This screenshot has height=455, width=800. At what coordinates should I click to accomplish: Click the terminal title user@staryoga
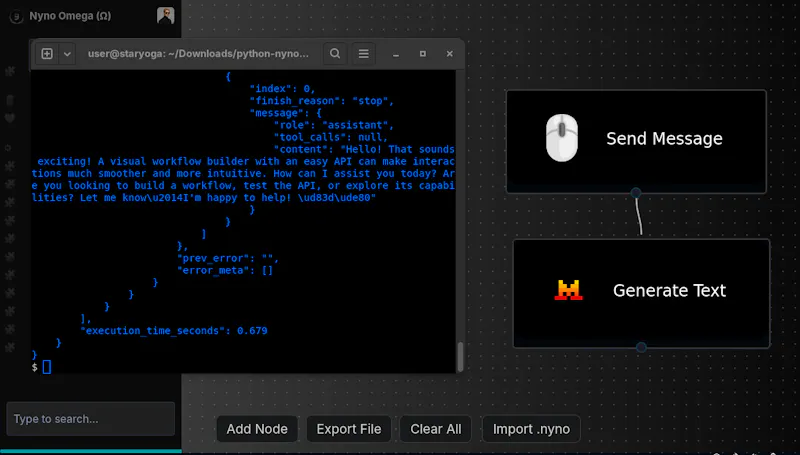click(x=198, y=54)
